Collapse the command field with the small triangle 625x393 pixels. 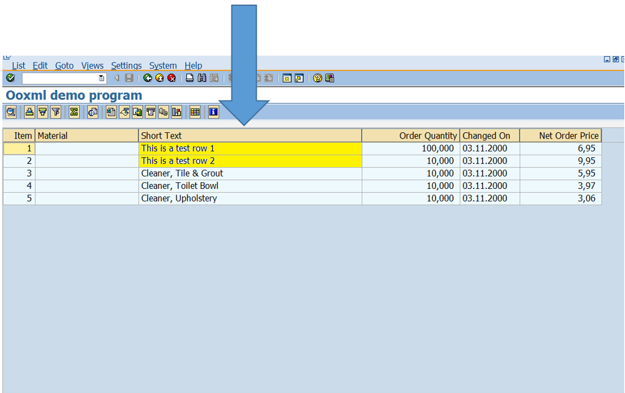(x=117, y=78)
